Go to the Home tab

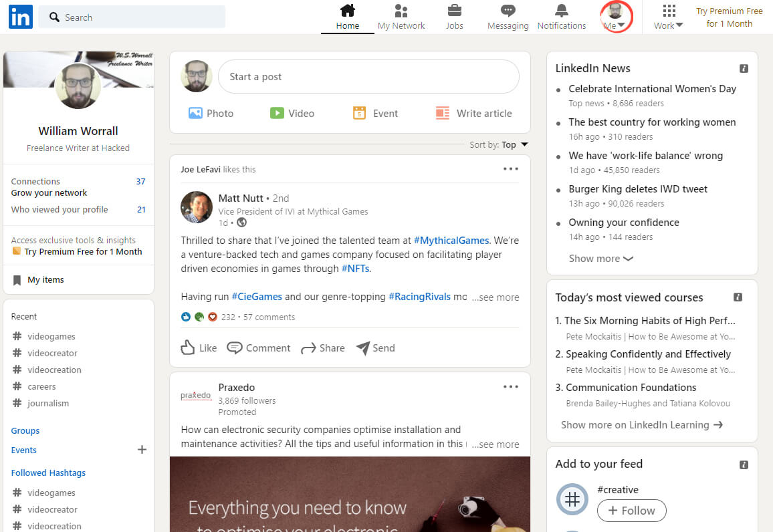tap(348, 17)
